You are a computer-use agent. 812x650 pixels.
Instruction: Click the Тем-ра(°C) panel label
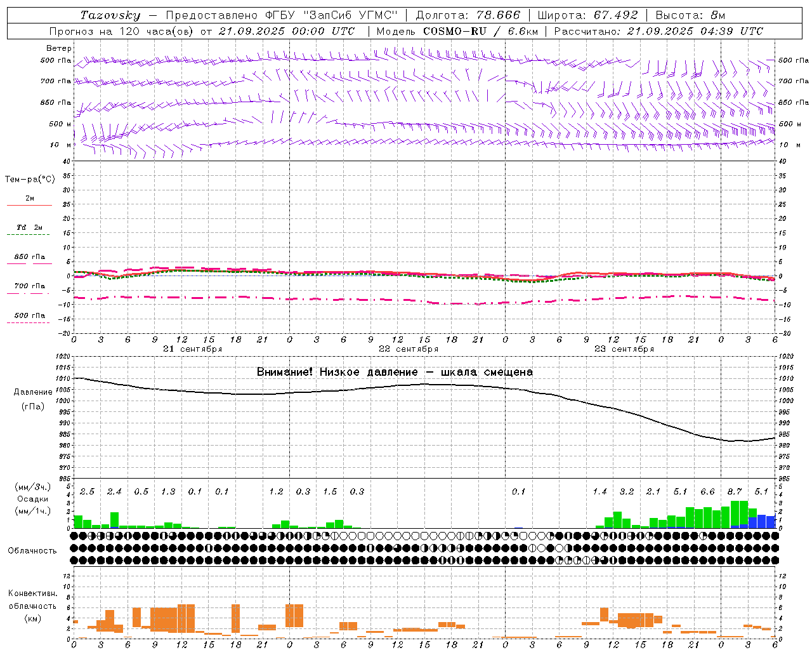30,180
